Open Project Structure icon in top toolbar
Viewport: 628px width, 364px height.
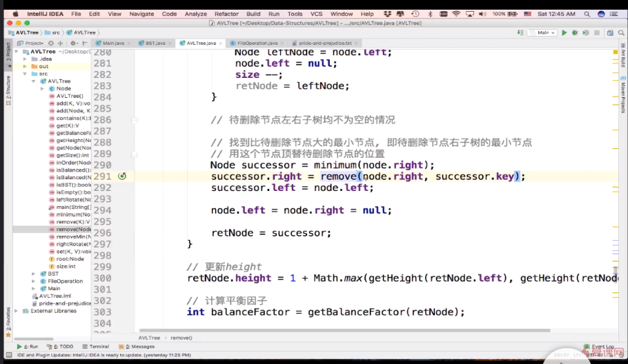(x=610, y=33)
